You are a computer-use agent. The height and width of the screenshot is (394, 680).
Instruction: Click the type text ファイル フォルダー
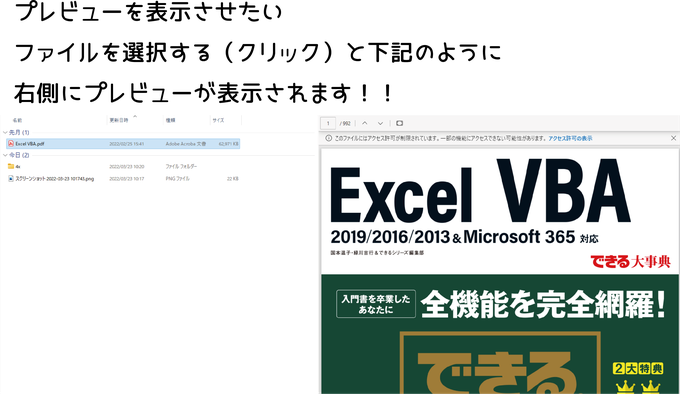(x=181, y=166)
